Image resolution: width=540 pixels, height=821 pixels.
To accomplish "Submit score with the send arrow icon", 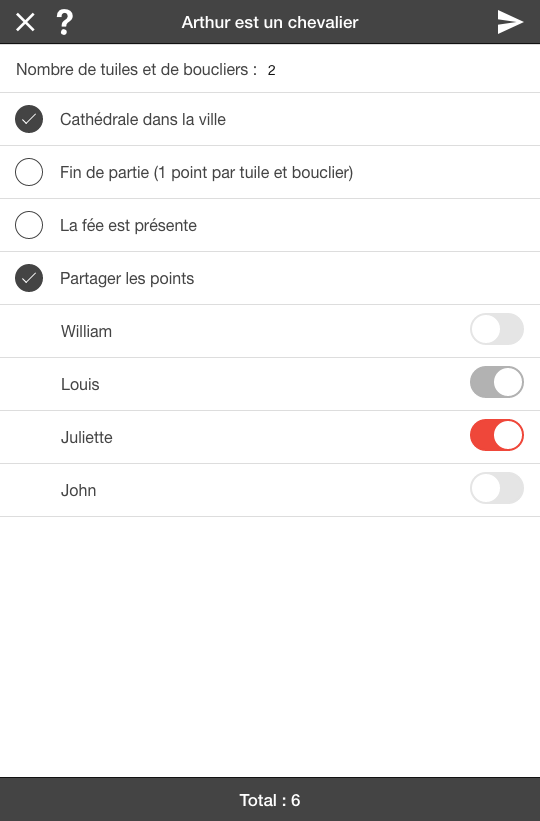I will pos(510,22).
